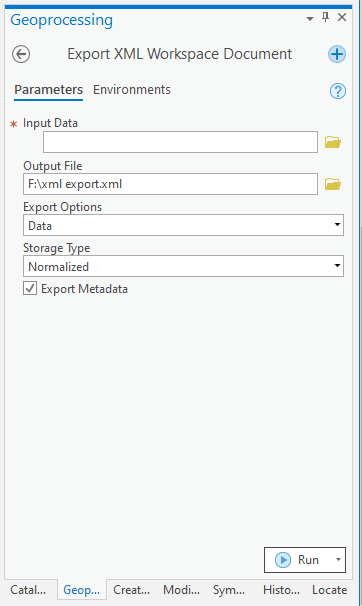Select the Parameters tab
This screenshot has height=606, width=362.
(x=49, y=90)
